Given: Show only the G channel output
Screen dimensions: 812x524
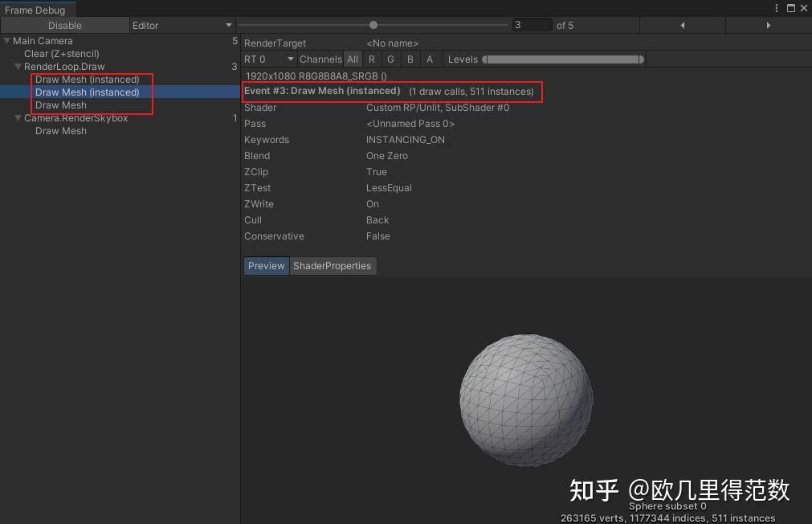Looking at the screenshot, I should click(390, 59).
